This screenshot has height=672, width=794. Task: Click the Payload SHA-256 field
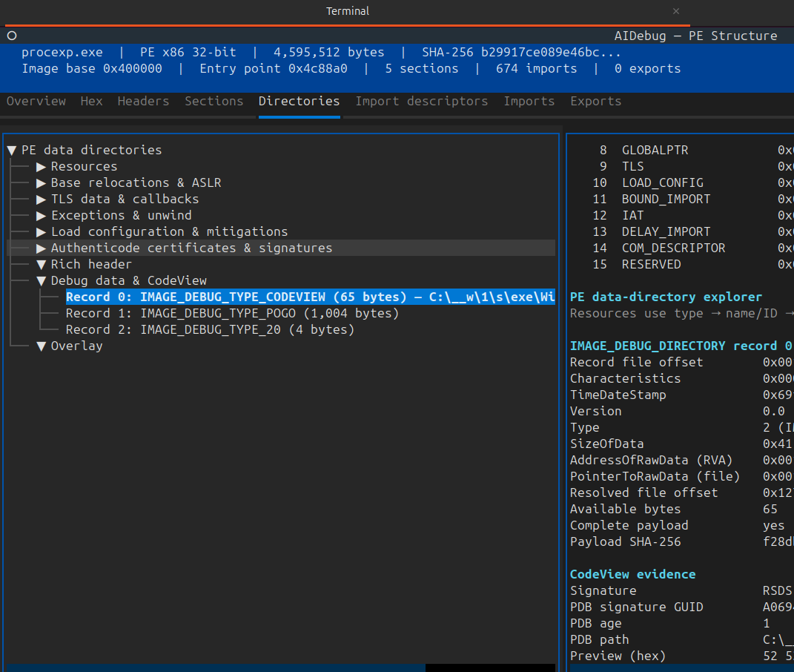click(x=680, y=541)
